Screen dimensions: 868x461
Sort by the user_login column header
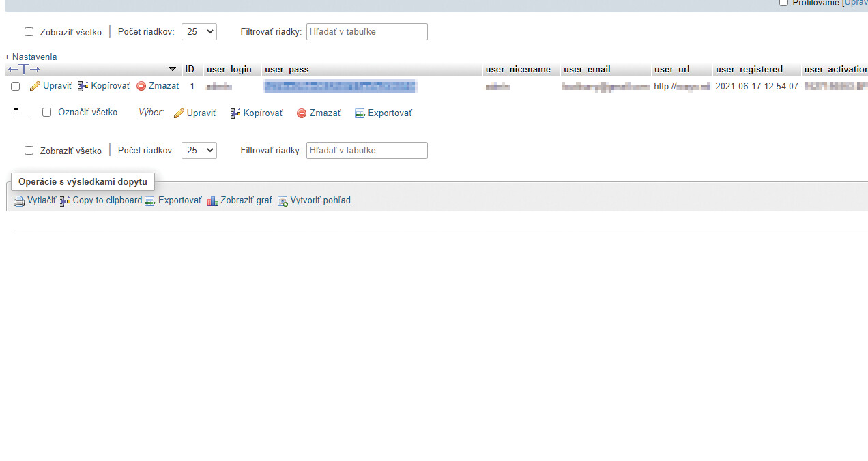(229, 70)
